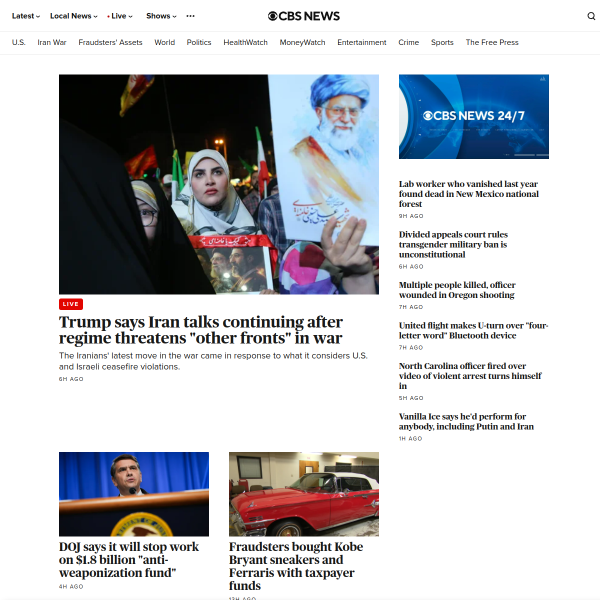Go to the Entertainment section
The width and height of the screenshot is (600, 600).
(x=362, y=42)
